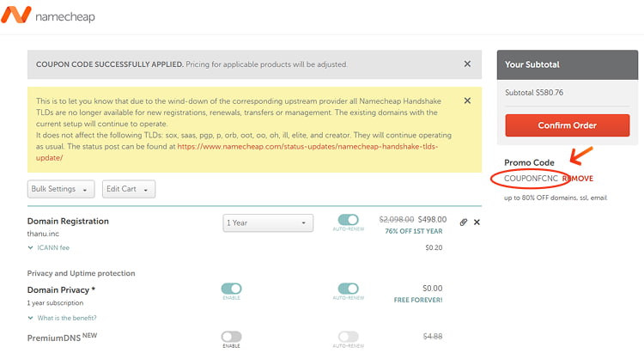Viewport: 644px width, 353px height.
Task: Click the paperclip icon for thanu.inc
Action: (x=464, y=222)
